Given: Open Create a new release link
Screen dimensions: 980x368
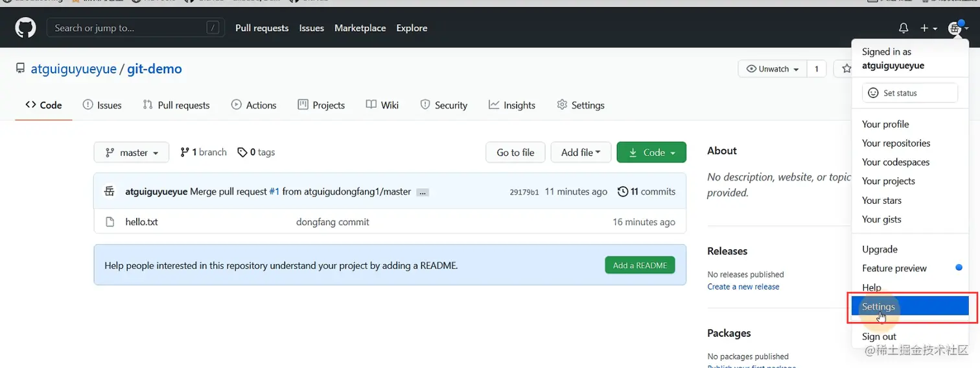Looking at the screenshot, I should [743, 286].
